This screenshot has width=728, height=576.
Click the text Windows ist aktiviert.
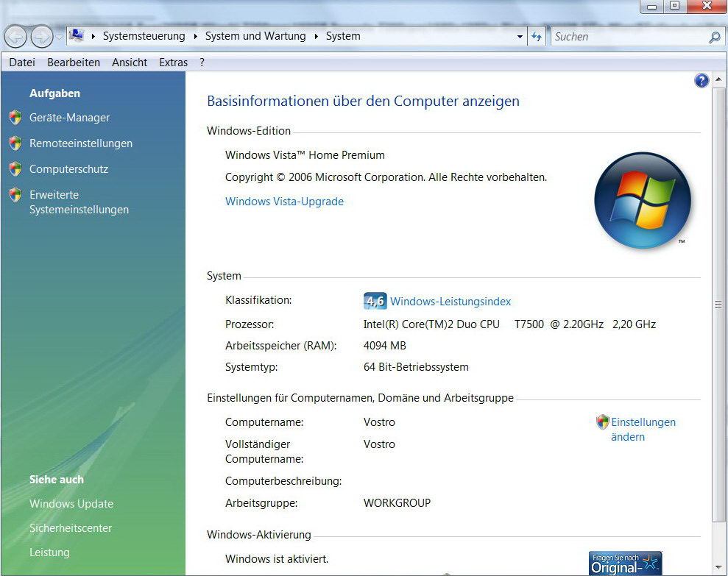click(x=277, y=559)
